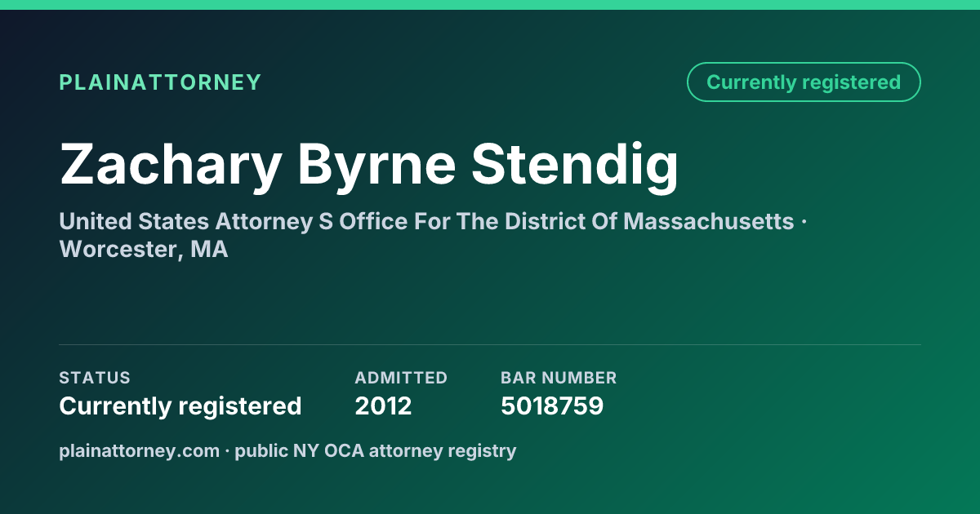Viewport: 980px width, 514px height.
Task: Click the dot separator in footer text
Action: click(x=227, y=450)
